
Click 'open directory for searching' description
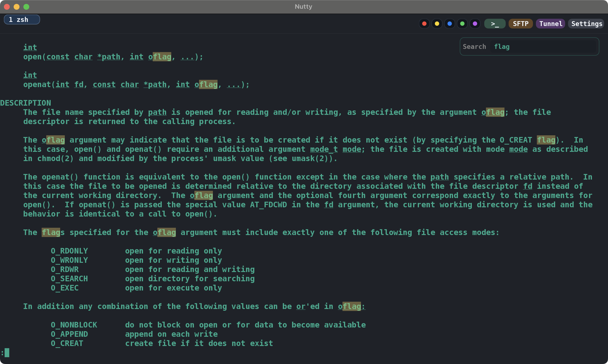click(190, 279)
